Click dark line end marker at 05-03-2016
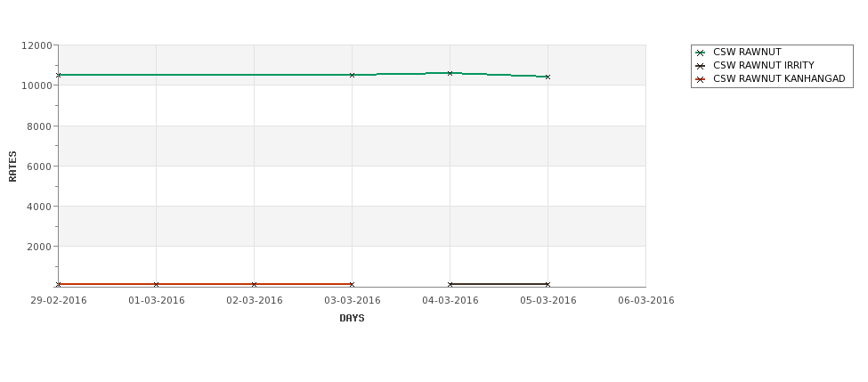Screen dimensions: 868x382 coord(548,285)
